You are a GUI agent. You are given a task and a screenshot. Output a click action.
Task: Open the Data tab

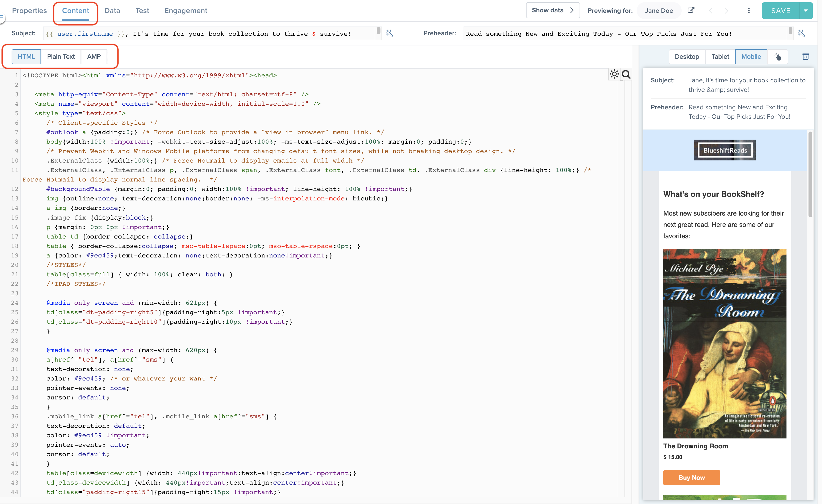[x=112, y=10]
